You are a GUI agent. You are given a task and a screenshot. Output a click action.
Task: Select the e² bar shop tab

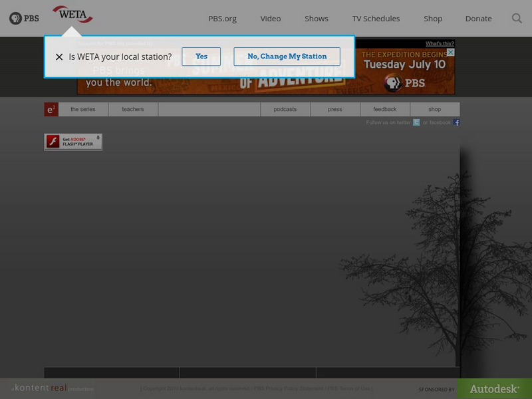tap(435, 109)
